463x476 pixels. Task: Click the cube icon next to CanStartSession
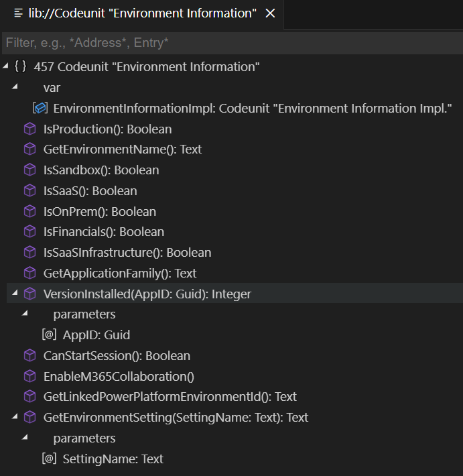tap(29, 356)
